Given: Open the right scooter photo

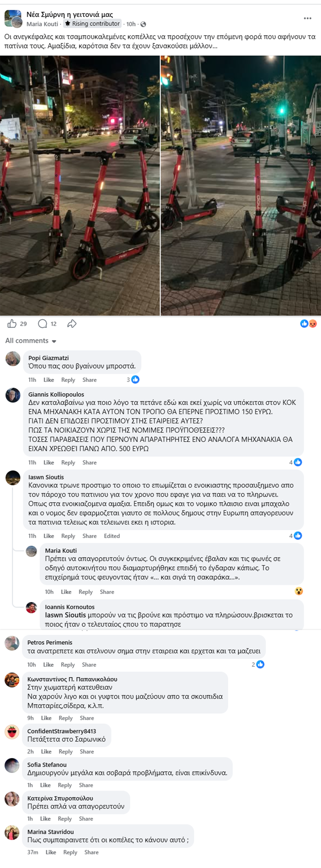Looking at the screenshot, I should tap(241, 186).
